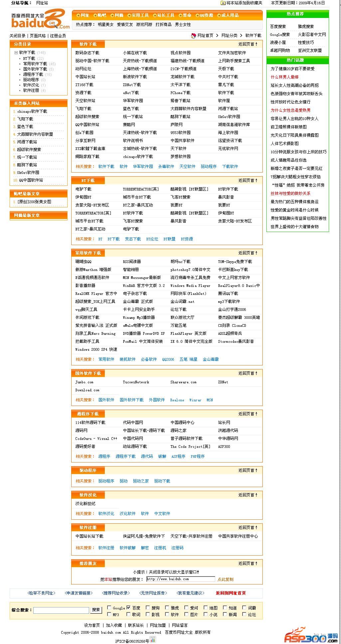This screenshot has width=341, height=644.
Task: Open the 网址分类 breadcrumb
Action: pos(230,35)
